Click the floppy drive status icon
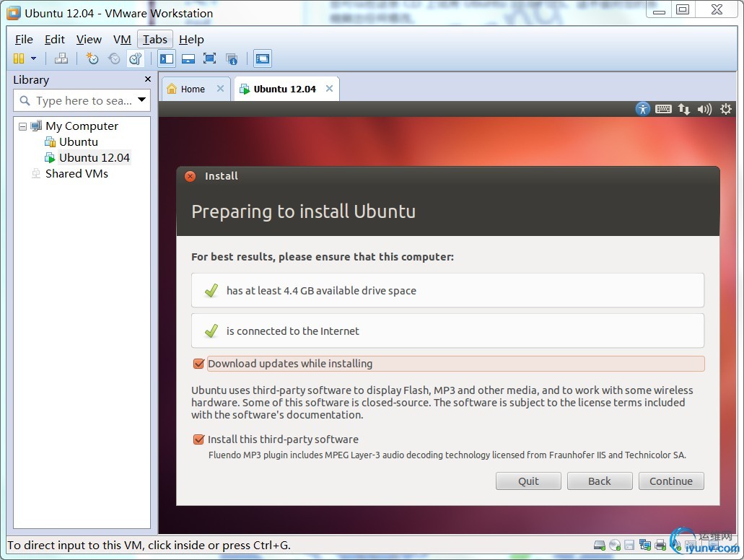The image size is (744, 560). coord(629,546)
